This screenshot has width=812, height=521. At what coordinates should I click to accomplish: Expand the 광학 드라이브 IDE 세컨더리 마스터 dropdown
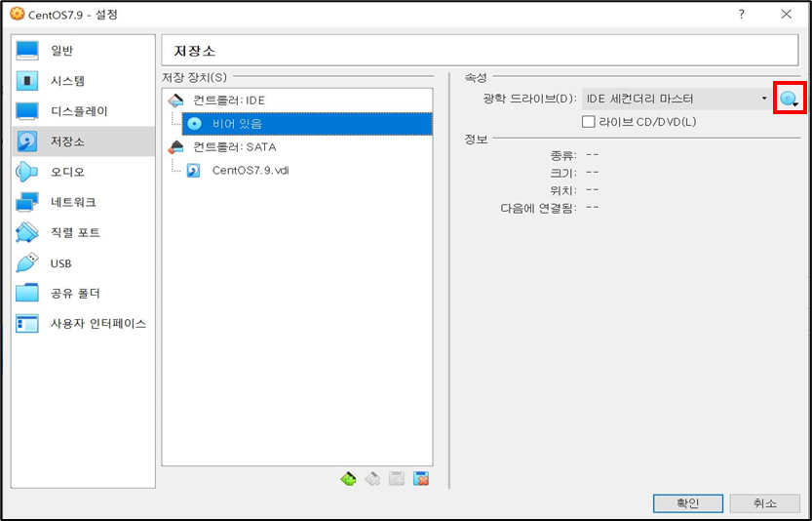tap(677, 99)
